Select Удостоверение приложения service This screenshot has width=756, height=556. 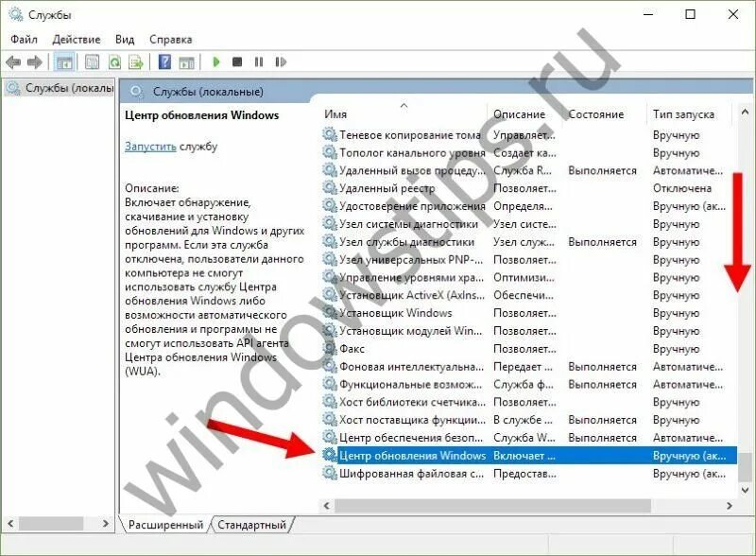(529, 206)
